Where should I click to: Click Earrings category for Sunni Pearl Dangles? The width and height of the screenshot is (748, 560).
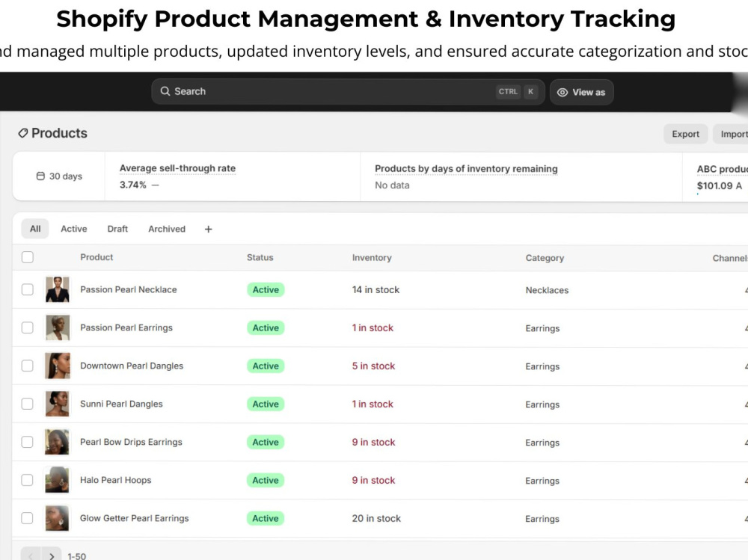coord(542,404)
